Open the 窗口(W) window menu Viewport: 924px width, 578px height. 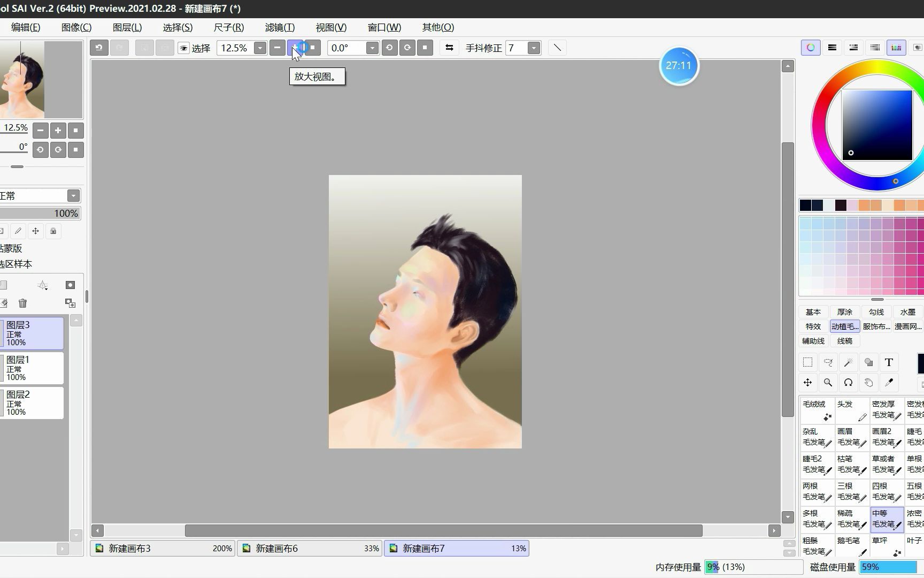click(384, 27)
